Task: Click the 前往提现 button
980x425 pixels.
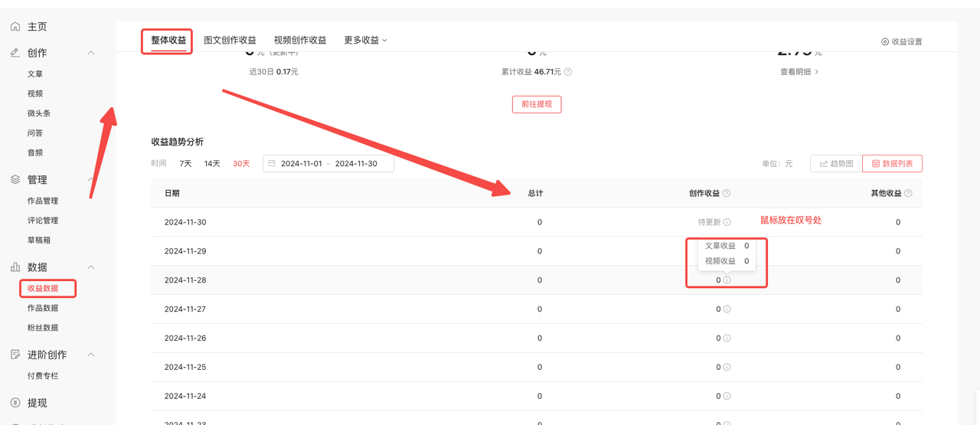Action: pyautogui.click(x=536, y=104)
